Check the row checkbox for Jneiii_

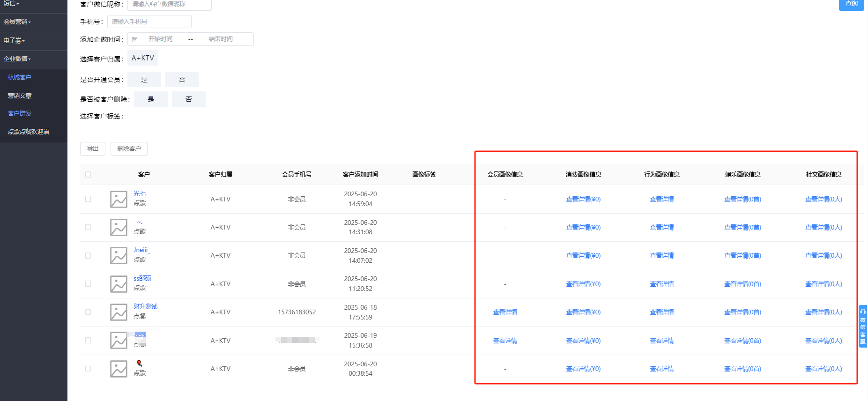click(88, 256)
